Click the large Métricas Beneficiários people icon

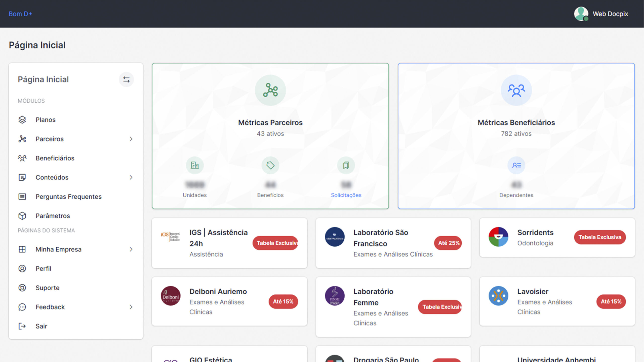point(516,90)
